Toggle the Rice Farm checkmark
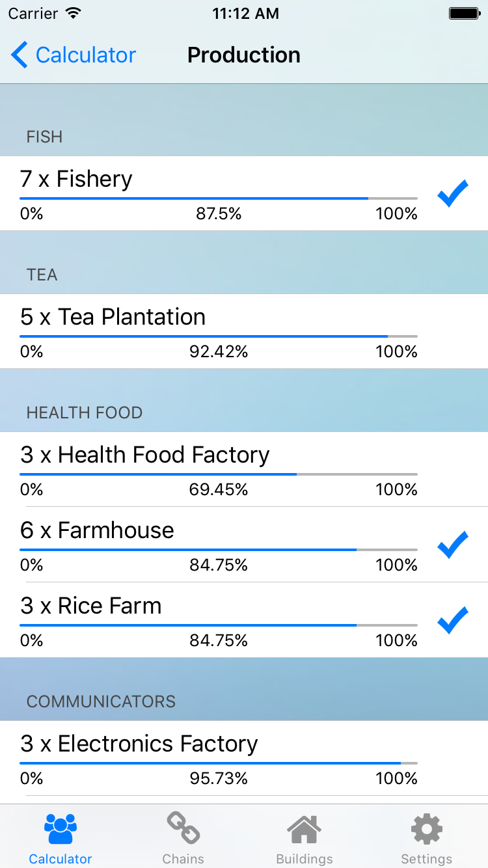 pyautogui.click(x=453, y=620)
